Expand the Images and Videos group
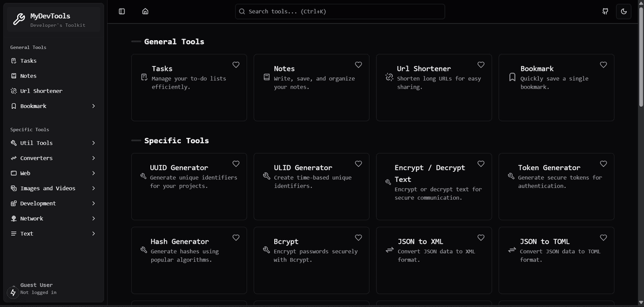The image size is (644, 307). tap(54, 188)
